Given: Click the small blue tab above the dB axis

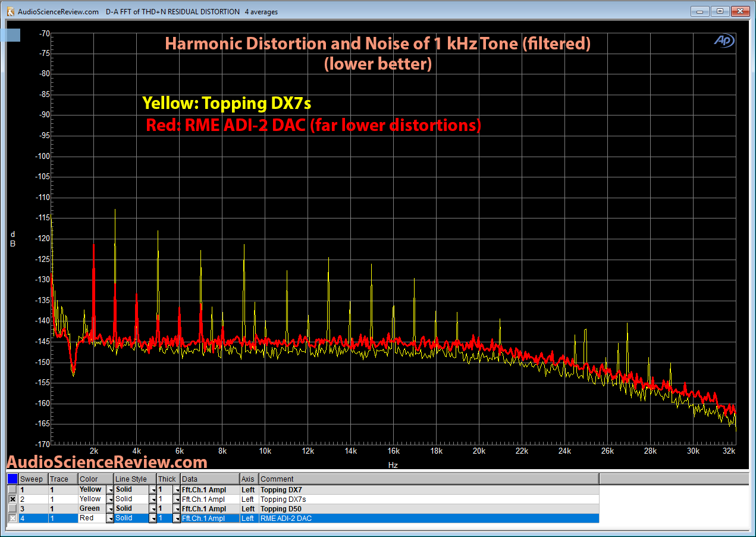Looking at the screenshot, I should tap(10, 35).
